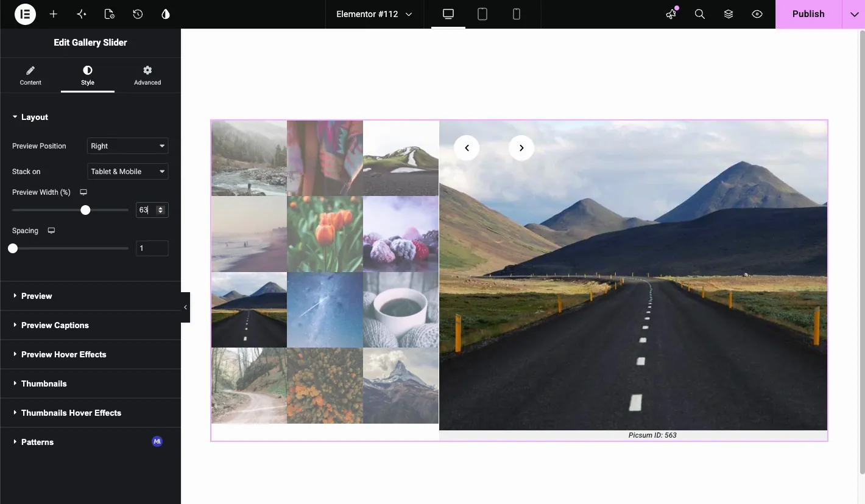Image resolution: width=865 pixels, height=504 pixels.
Task: Select the orange flowers field thumbnail
Action: 325,386
